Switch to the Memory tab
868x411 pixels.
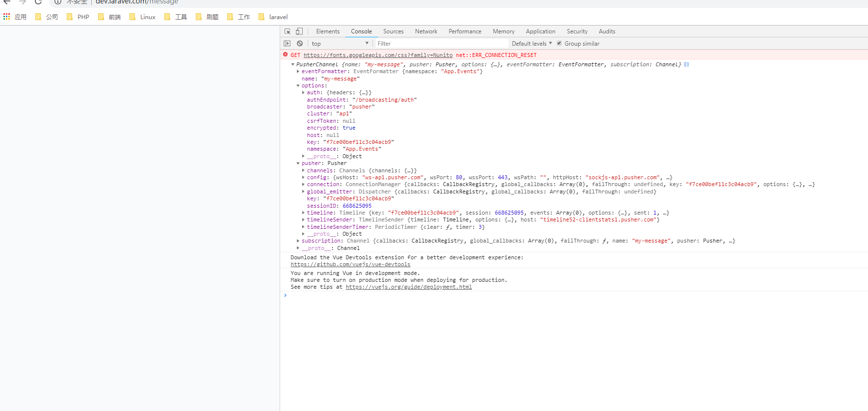[x=503, y=31]
